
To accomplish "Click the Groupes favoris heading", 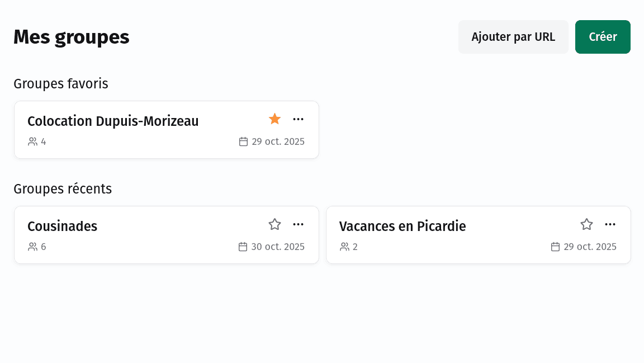I will [x=61, y=84].
